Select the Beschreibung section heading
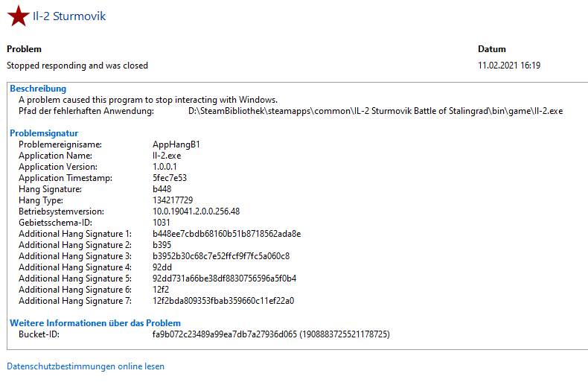This screenshot has width=588, height=385. 38,89
